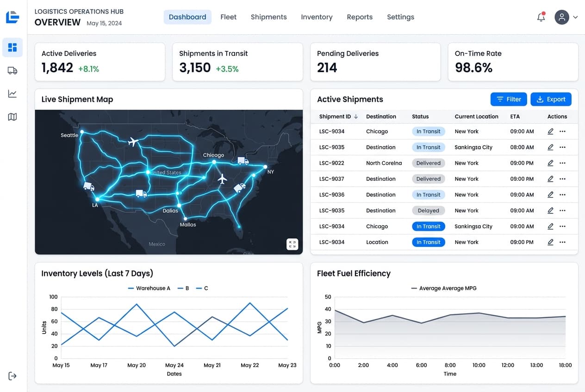Open the Shipments tab
This screenshot has height=392, width=585.
[x=268, y=17]
